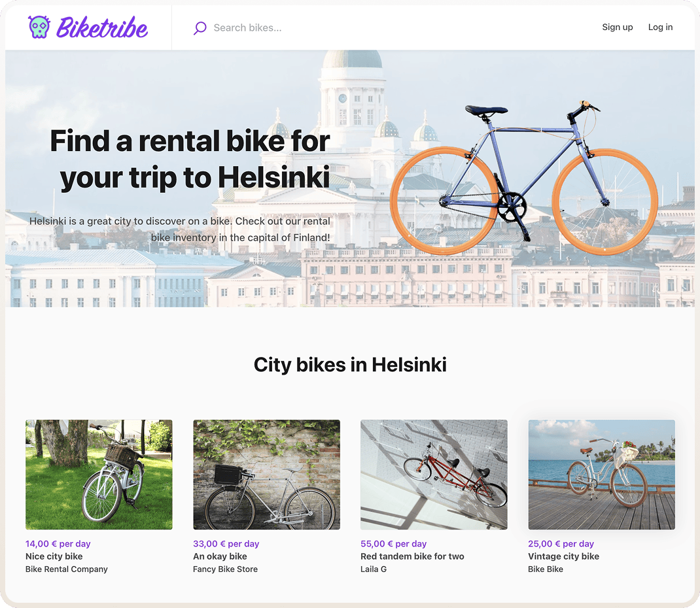Open the Vintage city bike photo
The width and height of the screenshot is (700, 608).
[x=601, y=475]
